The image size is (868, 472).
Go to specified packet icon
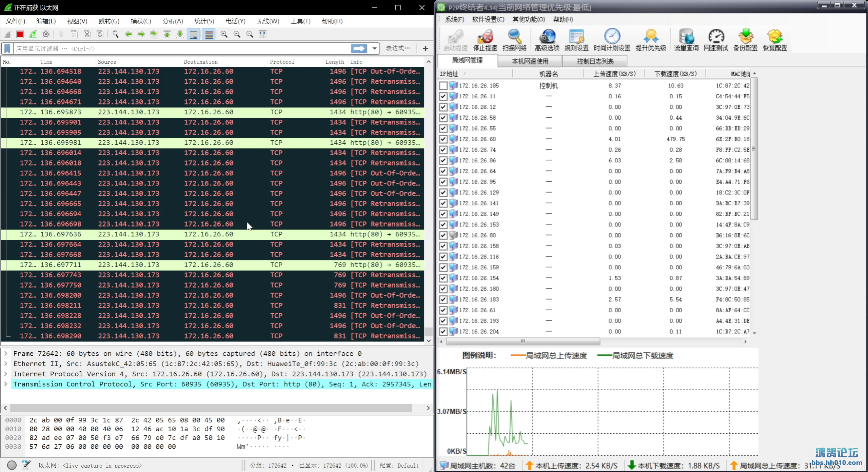click(x=154, y=34)
